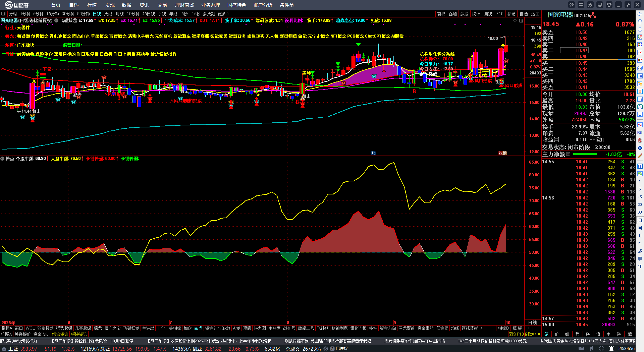Open the skin shirt icon in title bar

pos(609,5)
